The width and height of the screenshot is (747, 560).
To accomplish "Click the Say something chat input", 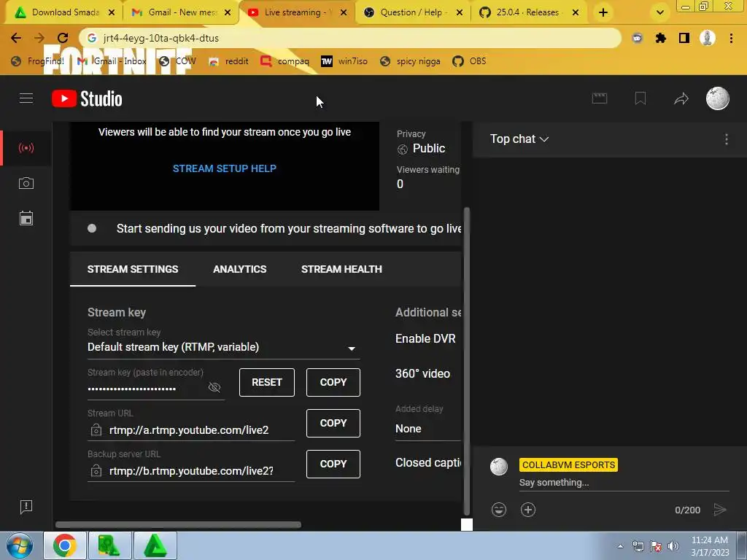I will [x=624, y=483].
